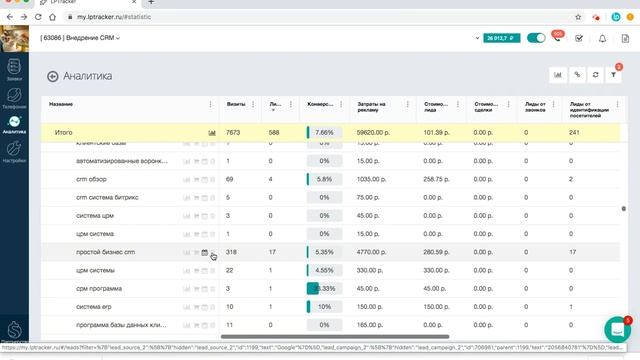Open the Аналитика section in the sidebar
640x360 pixels.
[14, 124]
